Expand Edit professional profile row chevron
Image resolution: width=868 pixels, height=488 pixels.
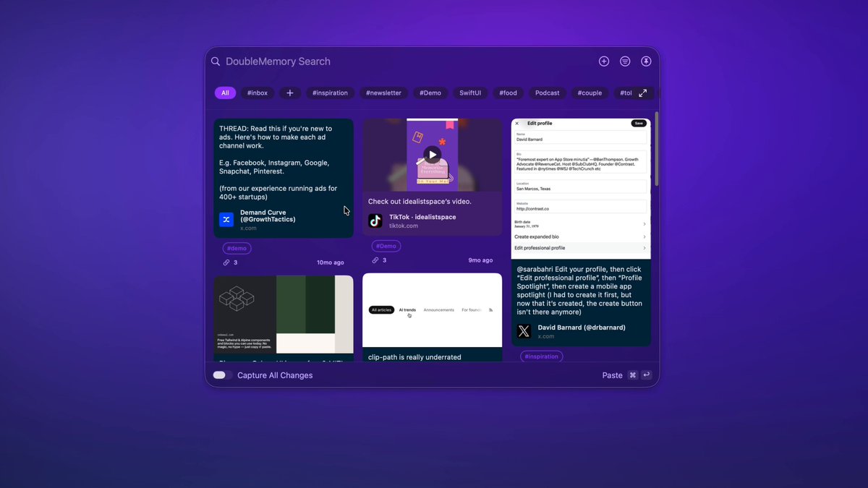click(644, 248)
